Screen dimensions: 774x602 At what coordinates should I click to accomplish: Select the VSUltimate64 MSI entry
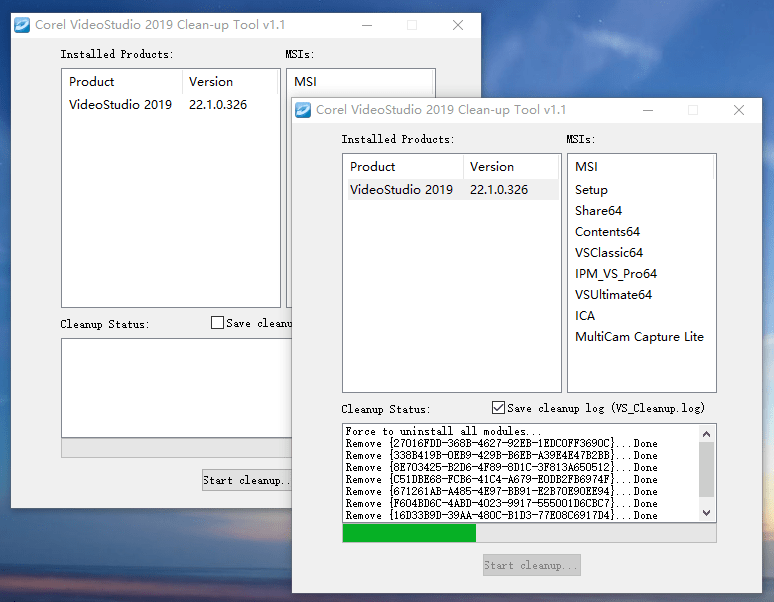[613, 295]
